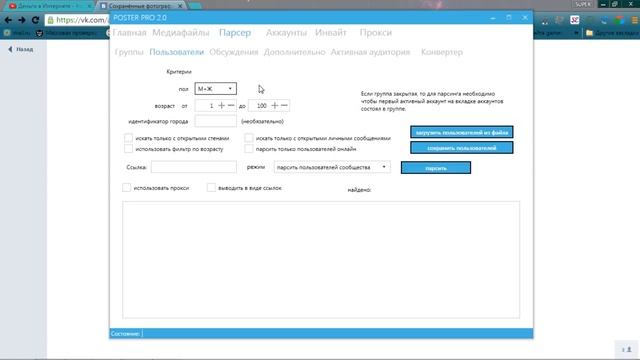Check 'искать только с открытыми личными сообщениями'
Image resolution: width=640 pixels, height=360 pixels.
[249, 138]
